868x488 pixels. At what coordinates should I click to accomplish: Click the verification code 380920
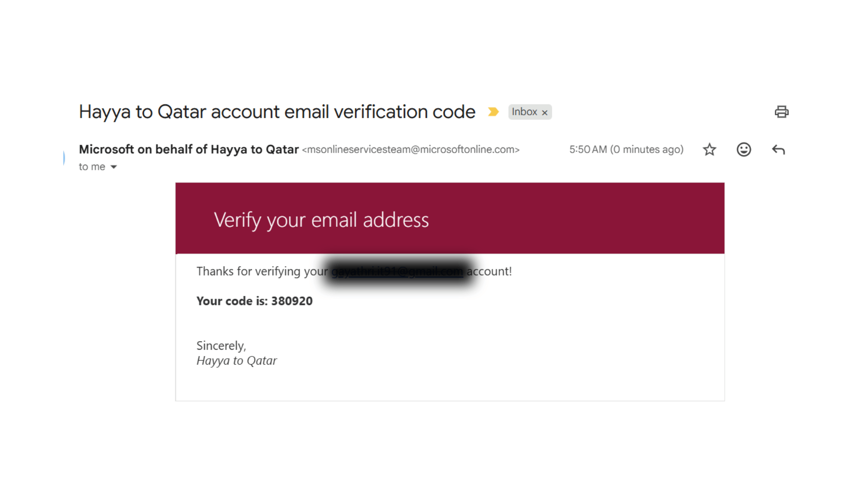[292, 301]
